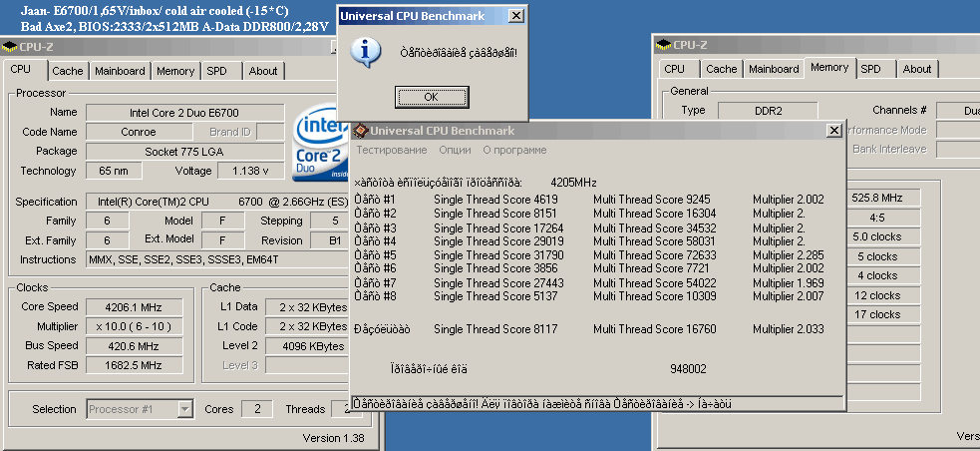The width and height of the screenshot is (980, 451).
Task: Click the Technology value '65 nm'
Action: (113, 171)
